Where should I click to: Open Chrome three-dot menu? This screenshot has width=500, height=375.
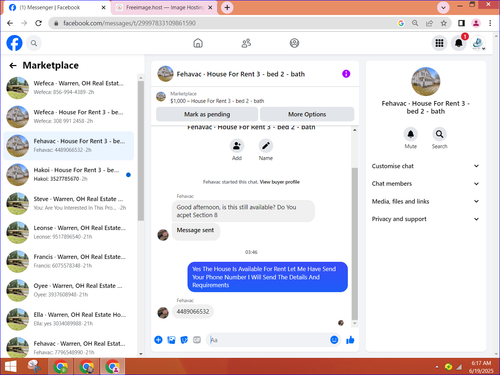coord(490,23)
